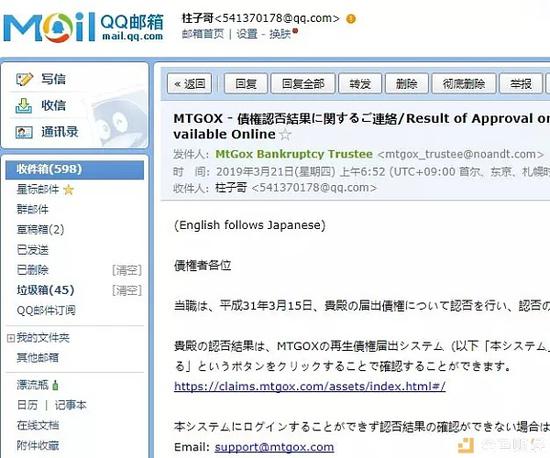550x458 pixels.
Task: Expand the 我的文件夹 folder tree
Action: [x=11, y=338]
